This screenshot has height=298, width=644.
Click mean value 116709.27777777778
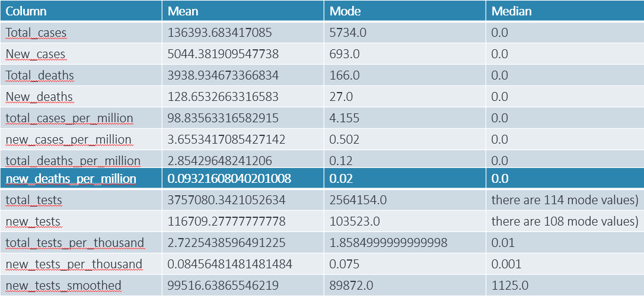point(226,222)
